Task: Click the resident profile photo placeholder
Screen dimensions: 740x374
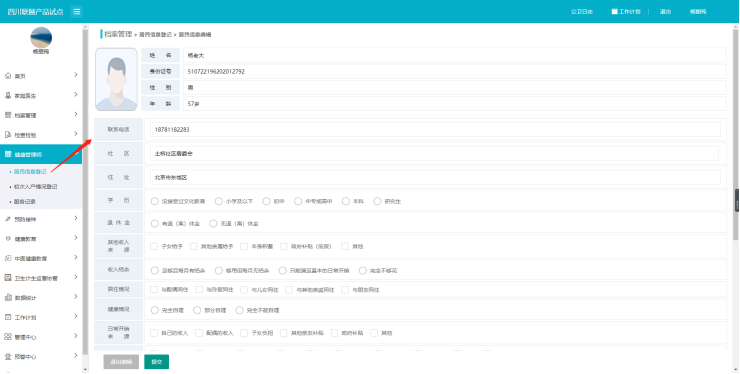Action: [117, 79]
